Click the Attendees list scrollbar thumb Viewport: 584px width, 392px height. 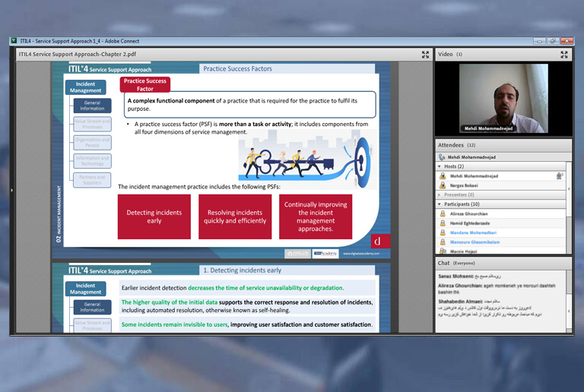tap(569, 189)
